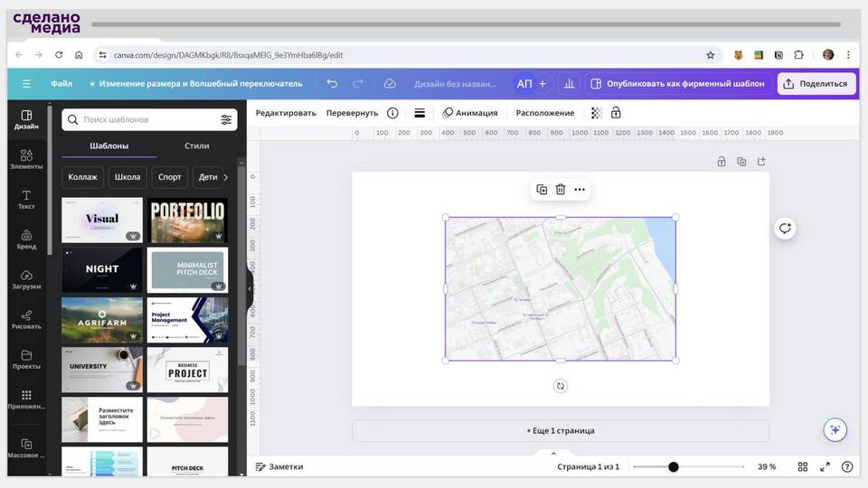Image resolution: width=868 pixels, height=488 pixels.
Task: Select the Agrifarm template thumbnail
Action: click(x=102, y=319)
